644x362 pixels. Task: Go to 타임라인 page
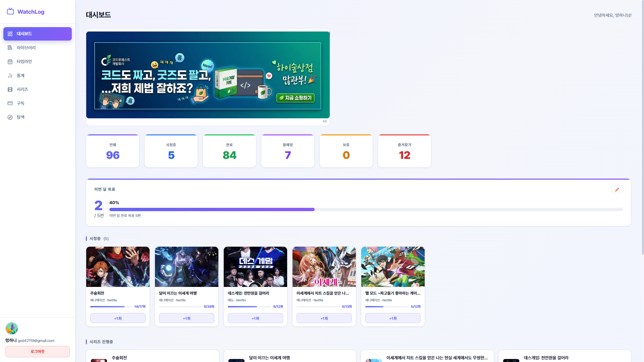click(x=38, y=62)
